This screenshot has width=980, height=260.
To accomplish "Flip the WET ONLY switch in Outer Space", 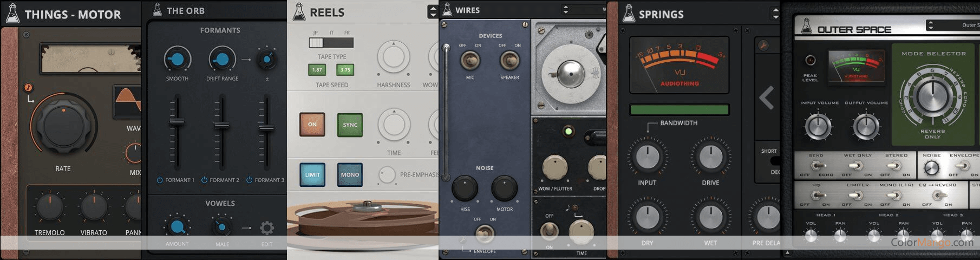I will pos(857,166).
